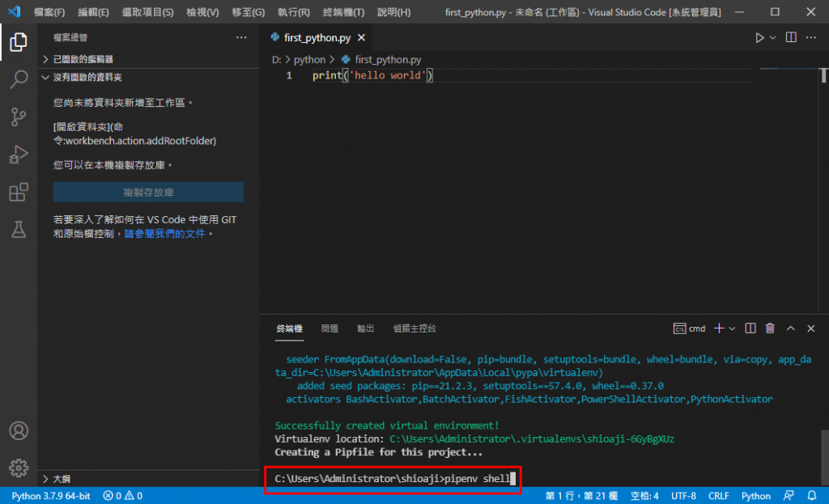Open the 編輯(E) menu
This screenshot has width=829, height=504.
click(93, 12)
